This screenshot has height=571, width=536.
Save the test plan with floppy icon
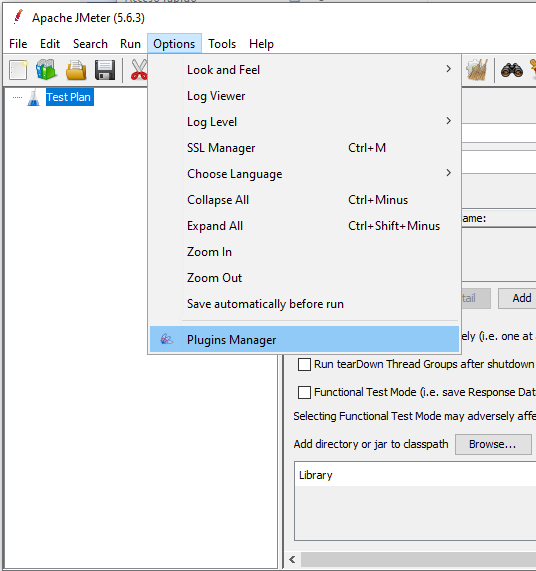(105, 70)
